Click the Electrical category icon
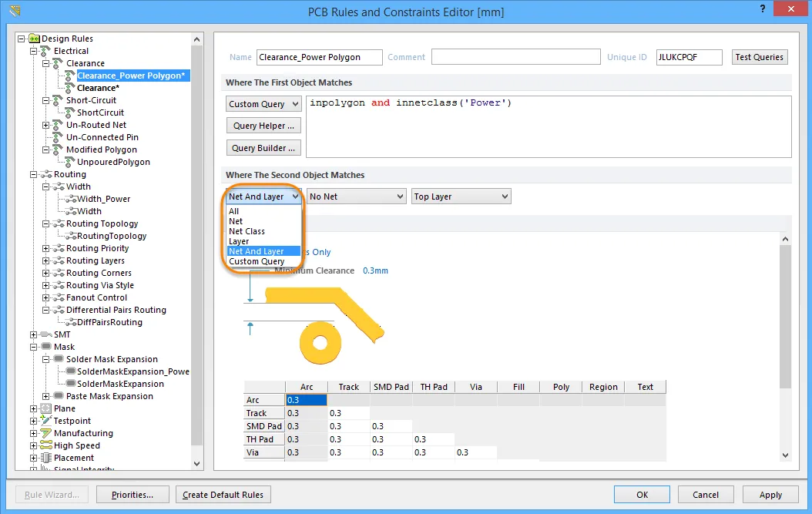812x514 pixels. (x=46, y=51)
